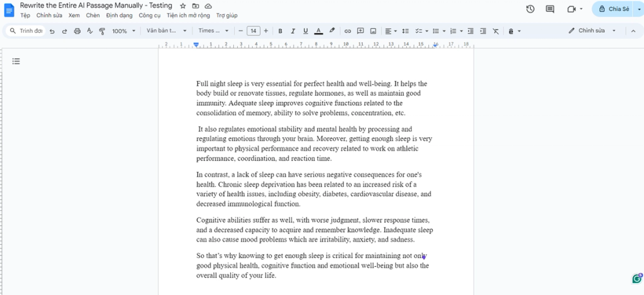Open the Chỉnh sửa editing mode dropdown
This screenshot has width=644, height=295.
pos(592,31)
